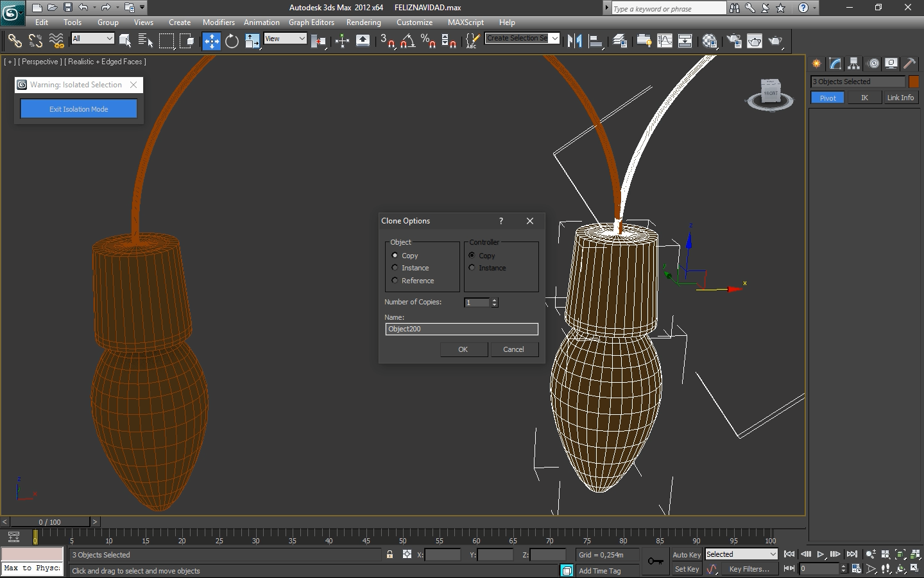Click Use Pivot Point Center icon
Image resolution: width=924 pixels, height=578 pixels.
click(x=318, y=41)
